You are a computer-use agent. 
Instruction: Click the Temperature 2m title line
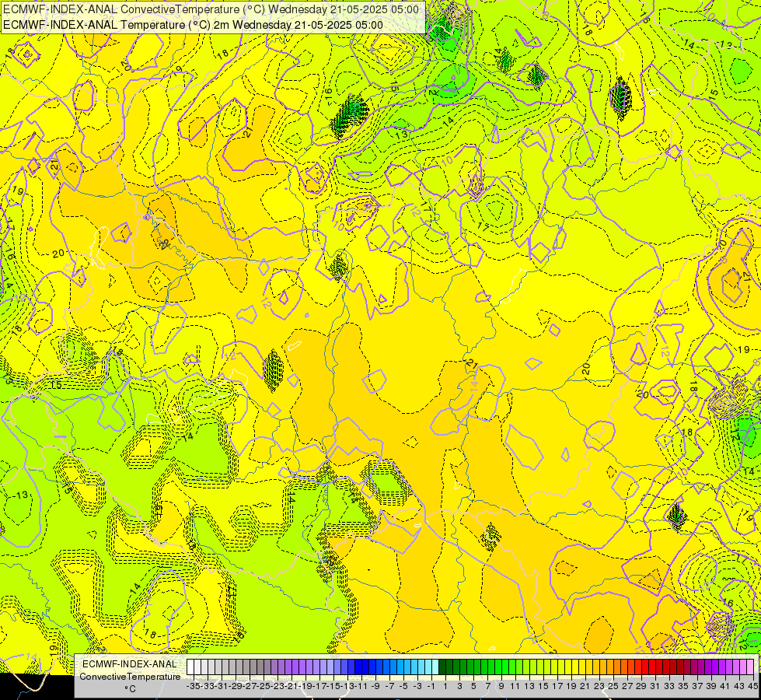pos(193,25)
